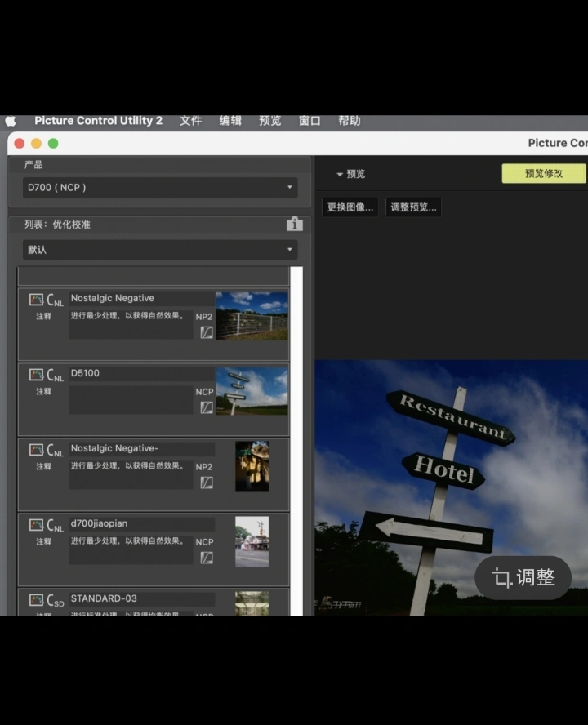Image resolution: width=588 pixels, height=725 pixels.
Task: Click the 调整 crop overlay button
Action: tap(523, 577)
